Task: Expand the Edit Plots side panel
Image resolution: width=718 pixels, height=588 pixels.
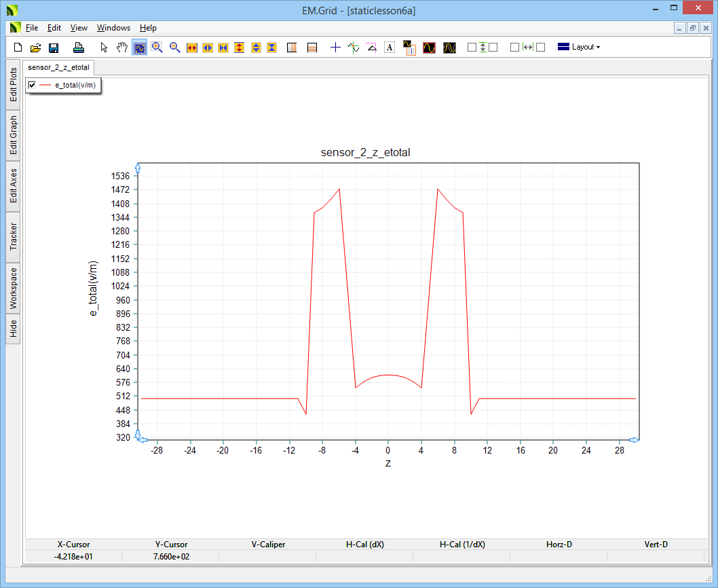Action: pyautogui.click(x=13, y=84)
